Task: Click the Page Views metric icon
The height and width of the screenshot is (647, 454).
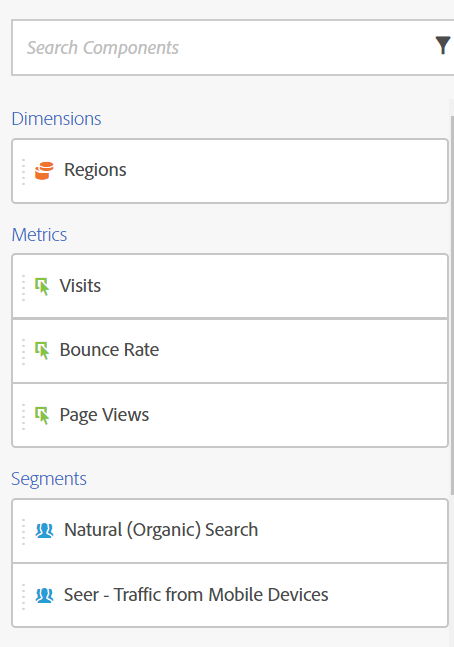Action: [42, 415]
